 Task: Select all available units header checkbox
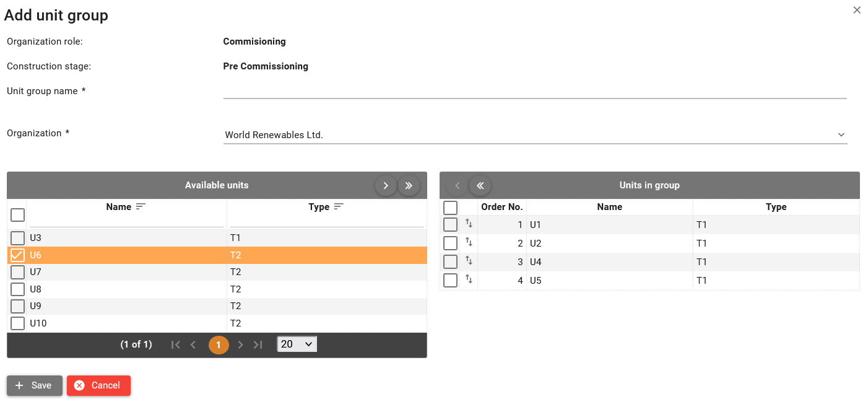click(17, 215)
